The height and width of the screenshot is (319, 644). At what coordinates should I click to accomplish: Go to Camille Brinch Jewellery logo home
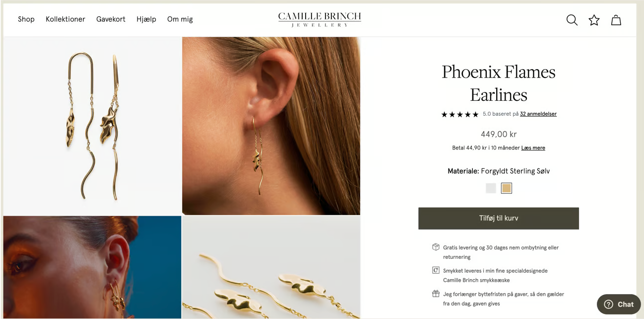pos(320,19)
